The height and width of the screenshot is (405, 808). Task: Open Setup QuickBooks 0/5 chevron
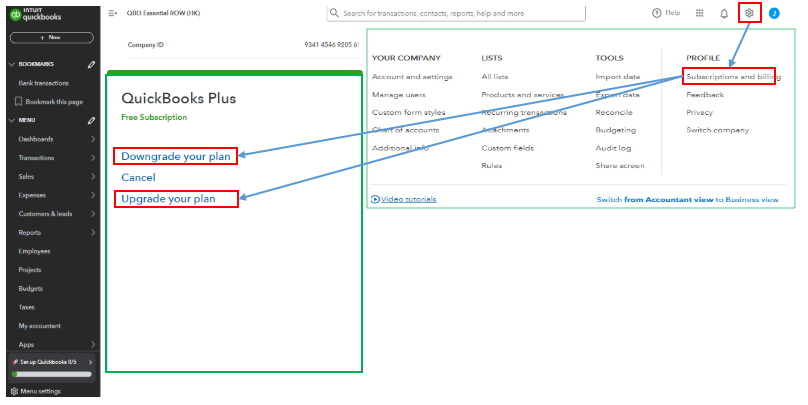click(91, 362)
